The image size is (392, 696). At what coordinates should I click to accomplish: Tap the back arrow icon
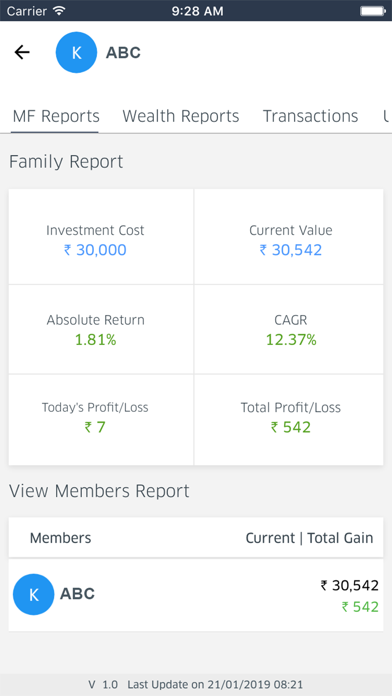click(x=22, y=52)
